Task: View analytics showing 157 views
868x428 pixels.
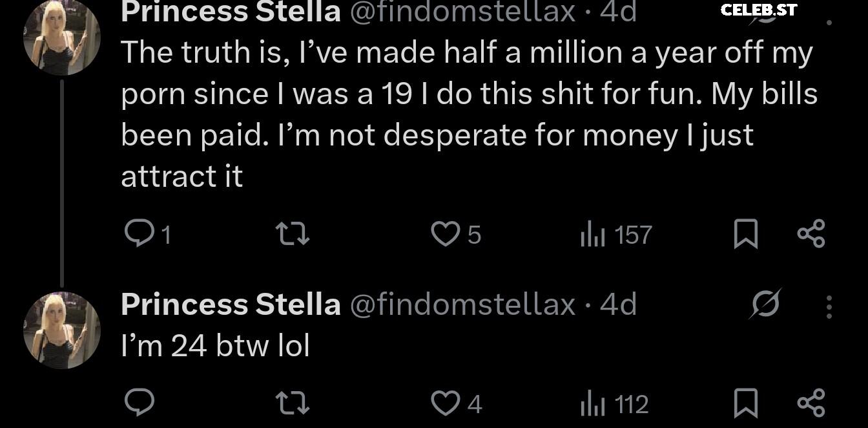Action: coord(616,235)
